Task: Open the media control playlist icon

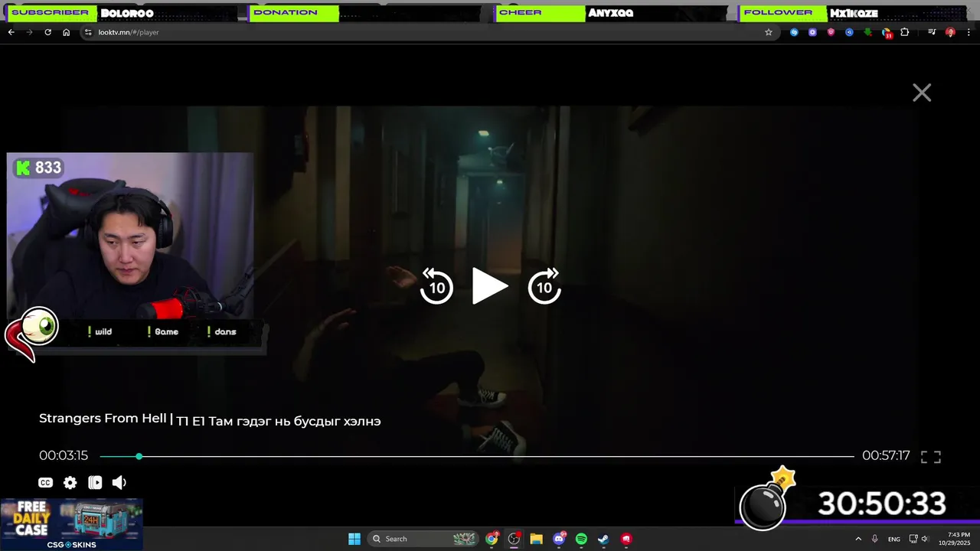Action: pyautogui.click(x=932, y=32)
